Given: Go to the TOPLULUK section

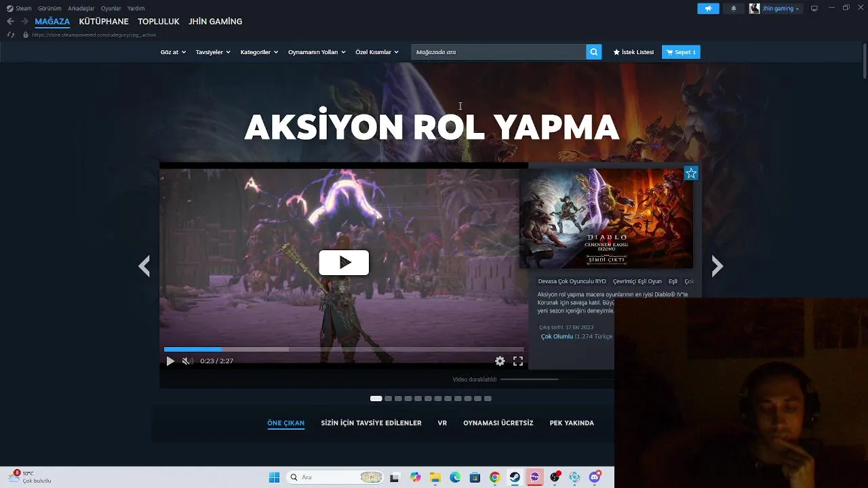Looking at the screenshot, I should pyautogui.click(x=159, y=22).
